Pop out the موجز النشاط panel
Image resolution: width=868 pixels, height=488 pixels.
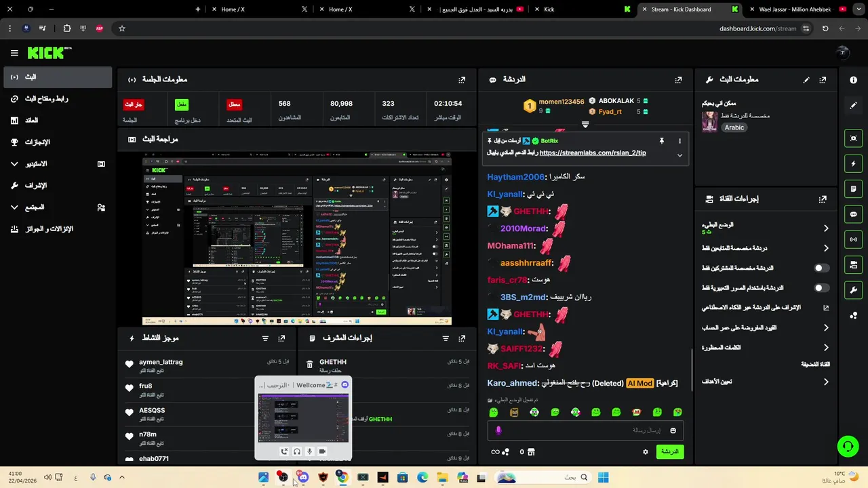(x=281, y=338)
